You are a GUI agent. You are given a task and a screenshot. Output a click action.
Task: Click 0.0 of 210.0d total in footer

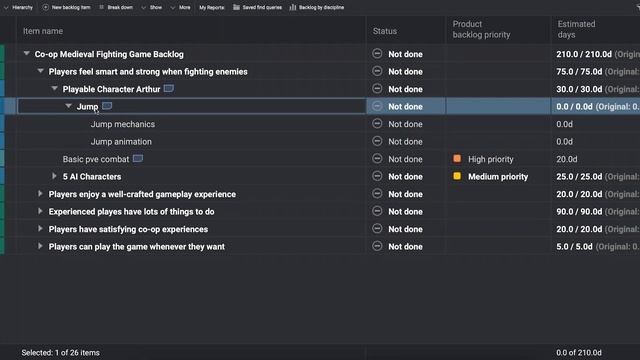pos(578,353)
